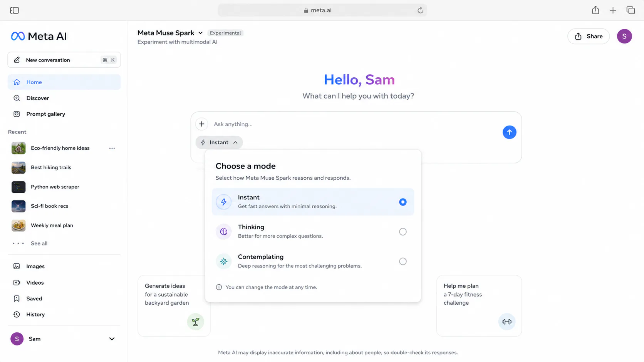Click the Thinking brain icon
This screenshot has width=644, height=362.
pos(223,232)
